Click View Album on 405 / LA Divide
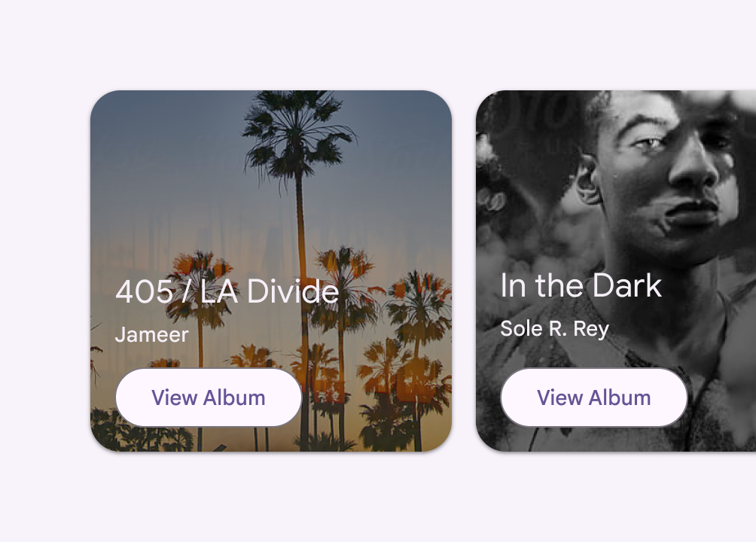Image resolution: width=756 pixels, height=542 pixels. pos(209,397)
